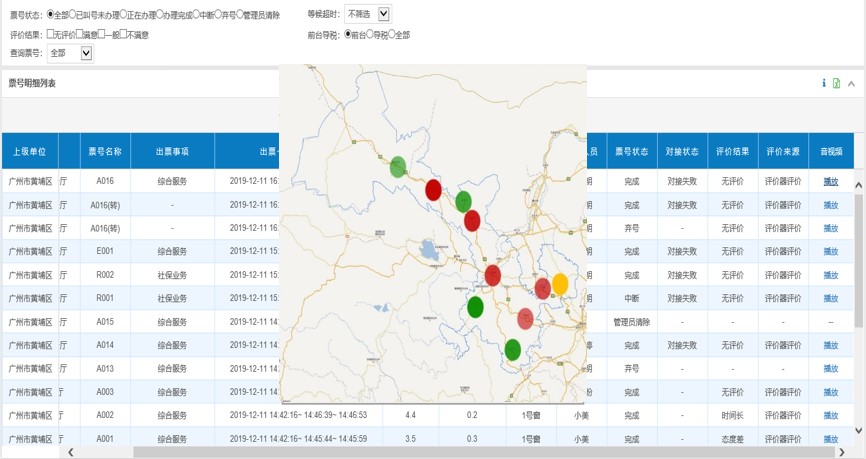Screen dimensions: 866x459
Task: Tick the 不满意 evaluation checkbox
Action: click(125, 34)
